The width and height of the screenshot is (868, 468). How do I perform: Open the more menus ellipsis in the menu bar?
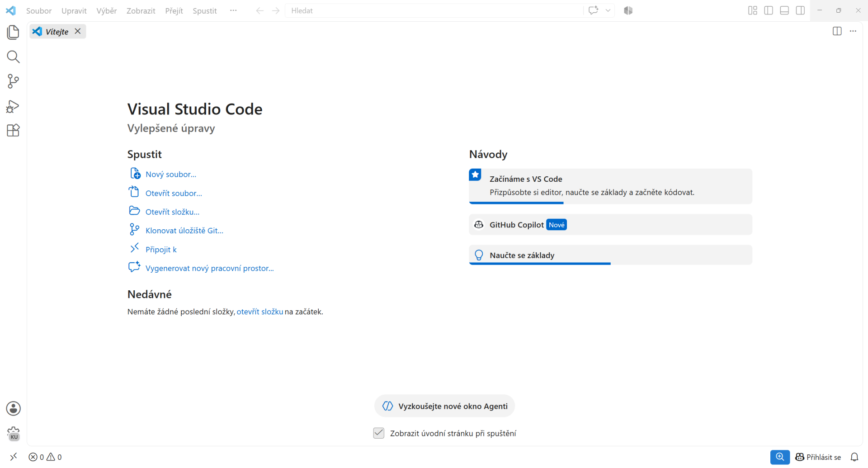point(233,10)
